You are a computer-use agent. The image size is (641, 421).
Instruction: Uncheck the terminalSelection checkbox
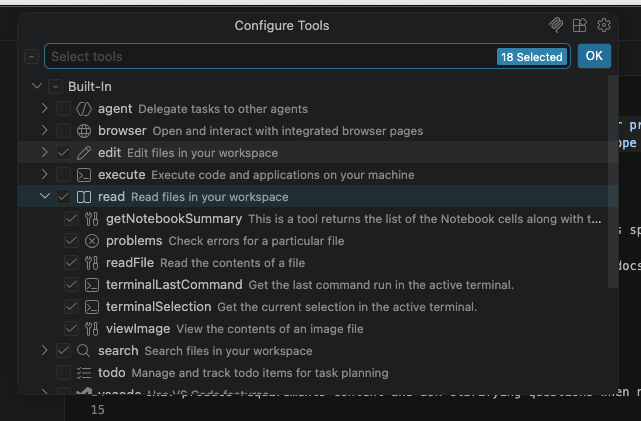[x=72, y=307]
